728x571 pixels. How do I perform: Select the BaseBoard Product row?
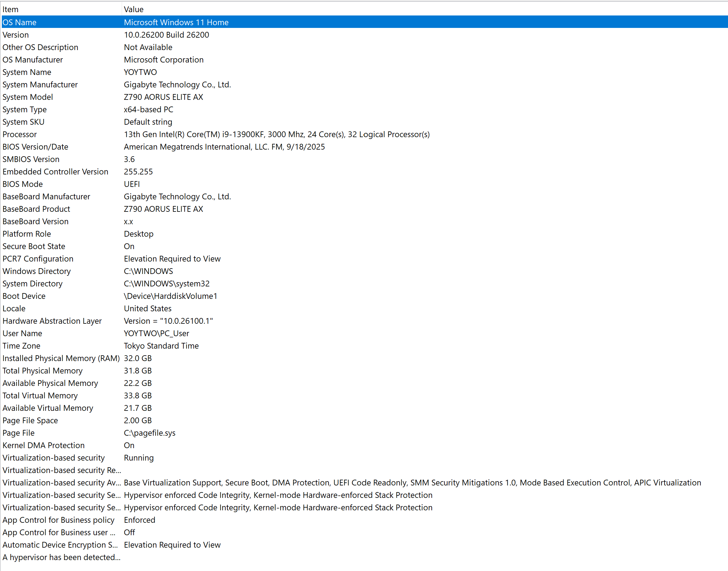pos(36,209)
